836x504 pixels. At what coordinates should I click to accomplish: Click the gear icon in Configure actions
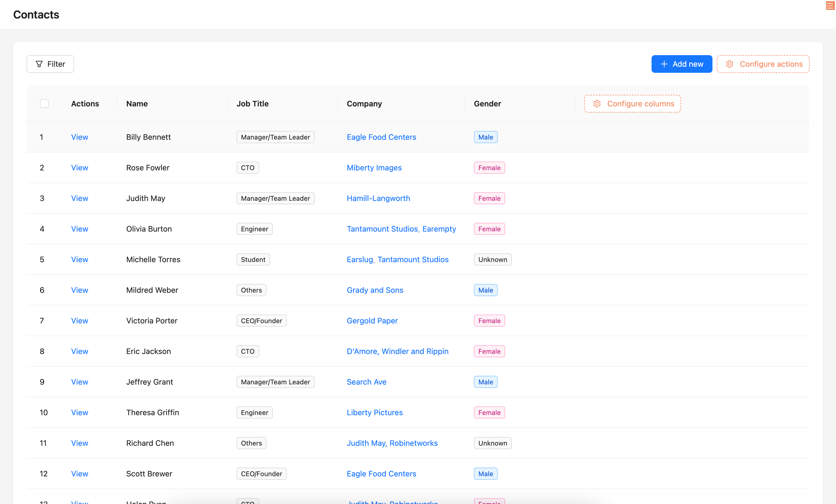730,64
